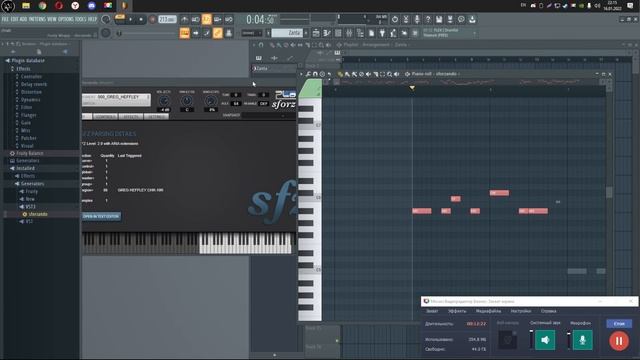Toggle the wait-for-input icon

[x=196, y=19]
